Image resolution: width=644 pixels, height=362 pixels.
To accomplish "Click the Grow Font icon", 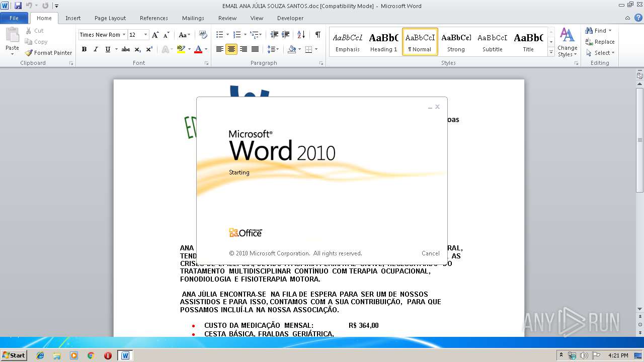I will click(155, 35).
